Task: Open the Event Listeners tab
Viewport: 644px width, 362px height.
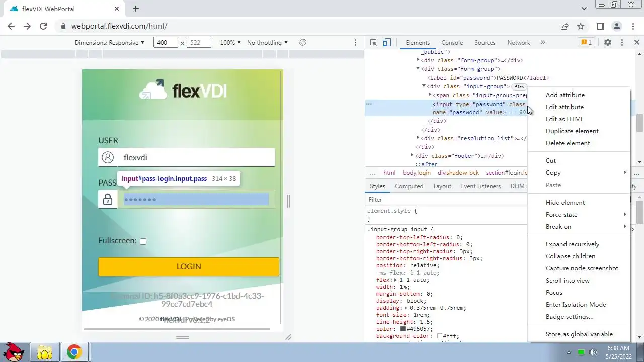Action: 481,186
